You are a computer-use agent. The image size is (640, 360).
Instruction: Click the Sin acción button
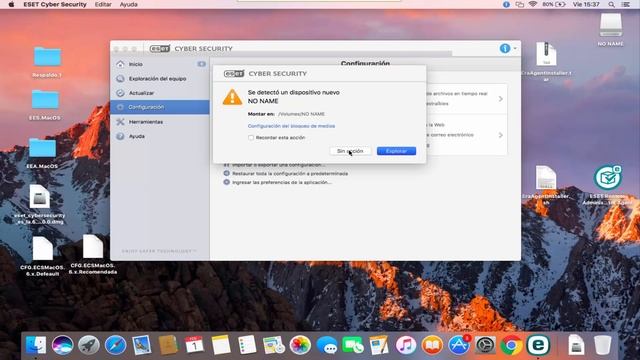click(350, 151)
